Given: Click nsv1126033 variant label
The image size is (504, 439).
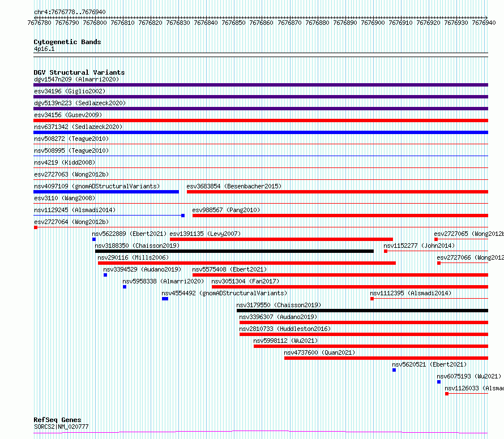Looking at the screenshot, I should click(474, 388).
